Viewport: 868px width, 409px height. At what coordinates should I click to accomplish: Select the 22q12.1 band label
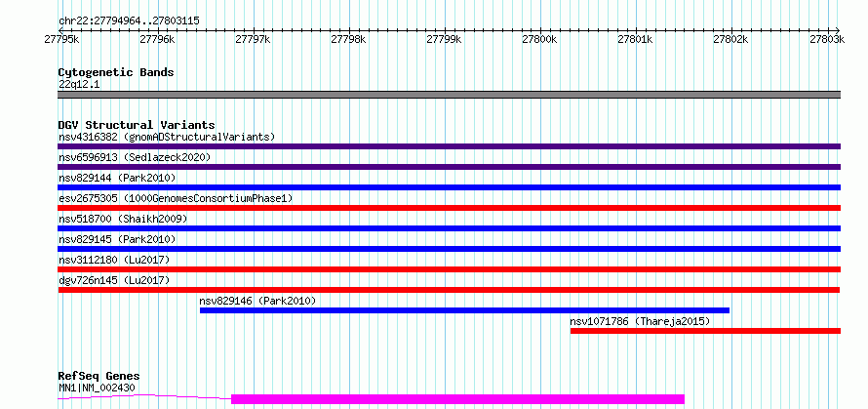click(79, 85)
